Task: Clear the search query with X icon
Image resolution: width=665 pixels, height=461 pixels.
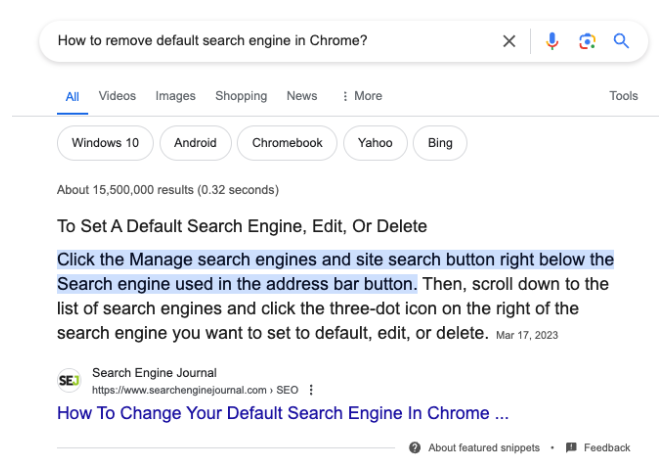Action: [509, 41]
